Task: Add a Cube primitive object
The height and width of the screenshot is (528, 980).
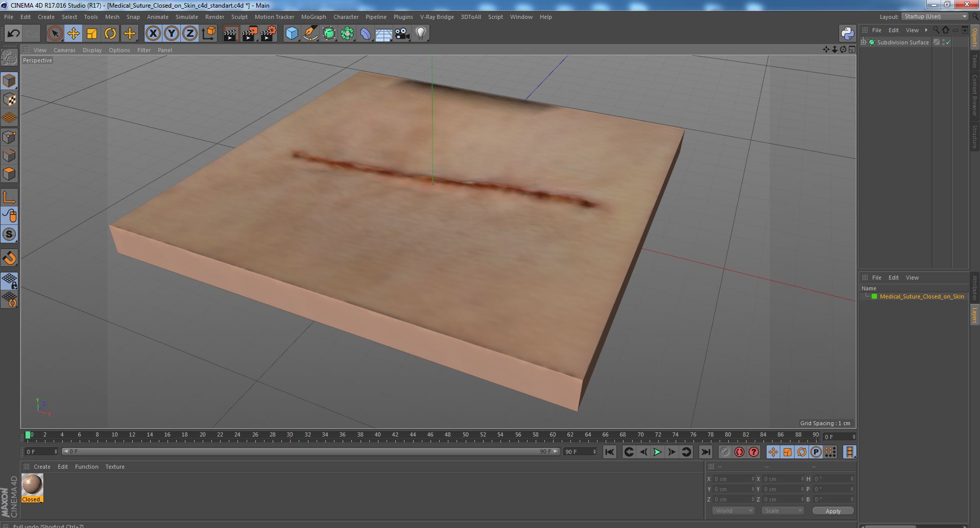Action: (292, 34)
